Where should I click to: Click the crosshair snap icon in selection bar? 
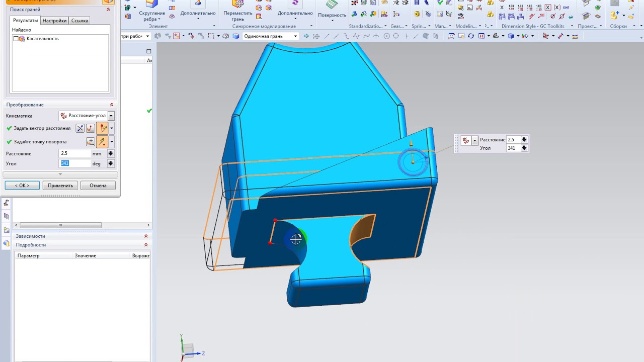[x=407, y=36]
